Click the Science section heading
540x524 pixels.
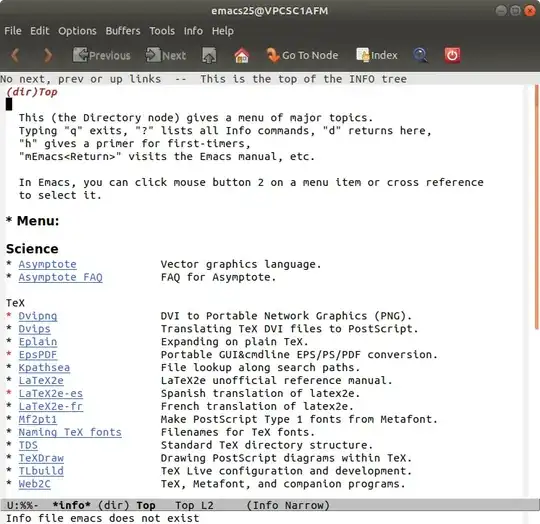pos(32,249)
